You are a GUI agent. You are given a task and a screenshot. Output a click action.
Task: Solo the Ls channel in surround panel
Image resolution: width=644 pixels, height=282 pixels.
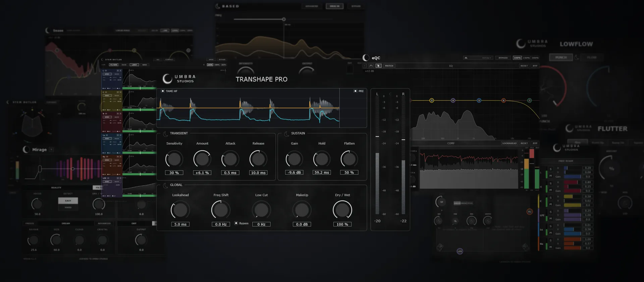550,226
